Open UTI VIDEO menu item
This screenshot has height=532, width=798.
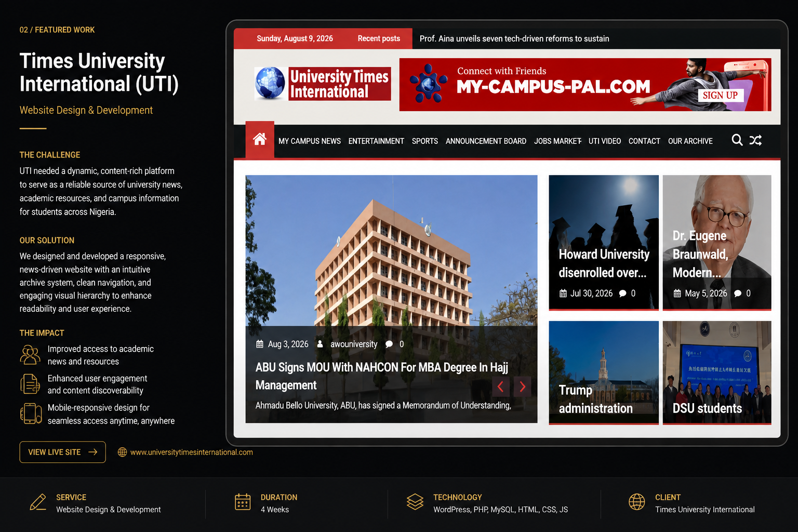coord(605,141)
